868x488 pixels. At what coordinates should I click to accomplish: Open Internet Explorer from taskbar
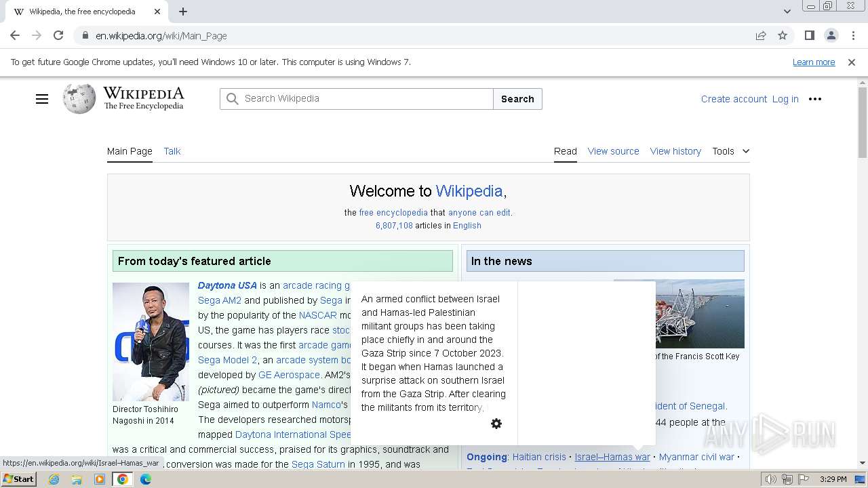(54, 479)
